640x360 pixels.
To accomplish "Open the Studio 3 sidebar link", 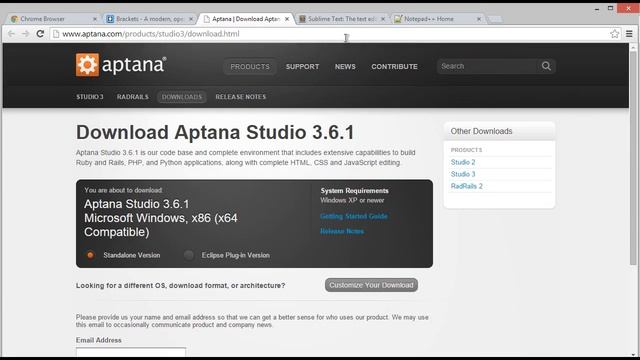I will pyautogui.click(x=463, y=174).
